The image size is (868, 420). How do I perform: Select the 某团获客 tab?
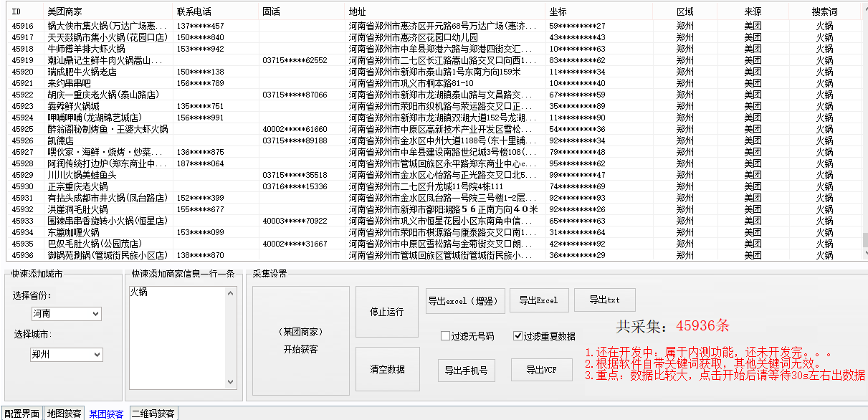(x=106, y=414)
